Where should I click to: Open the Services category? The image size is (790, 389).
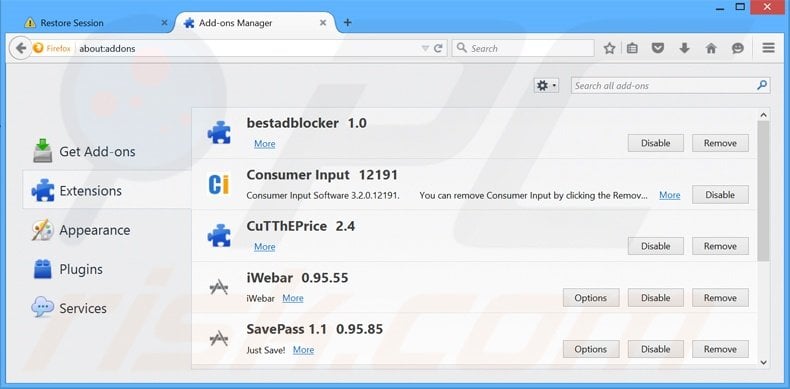[107, 308]
